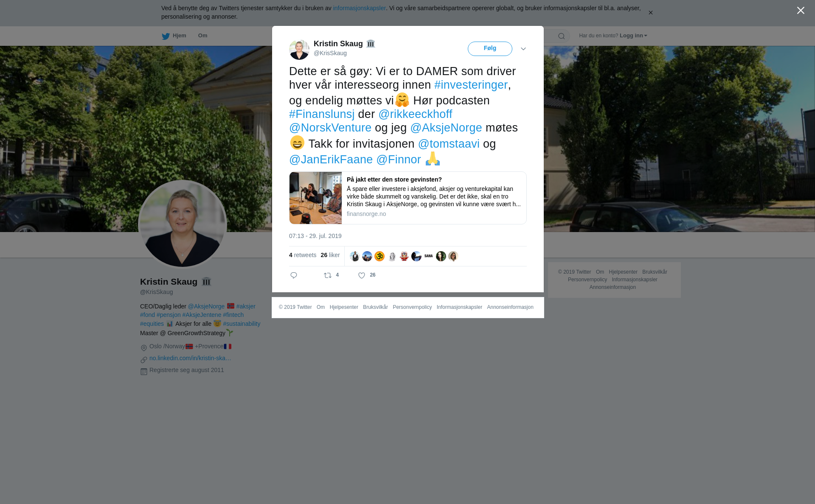Click the SANA liker avatar
This screenshot has height=504, width=815.
429,256
